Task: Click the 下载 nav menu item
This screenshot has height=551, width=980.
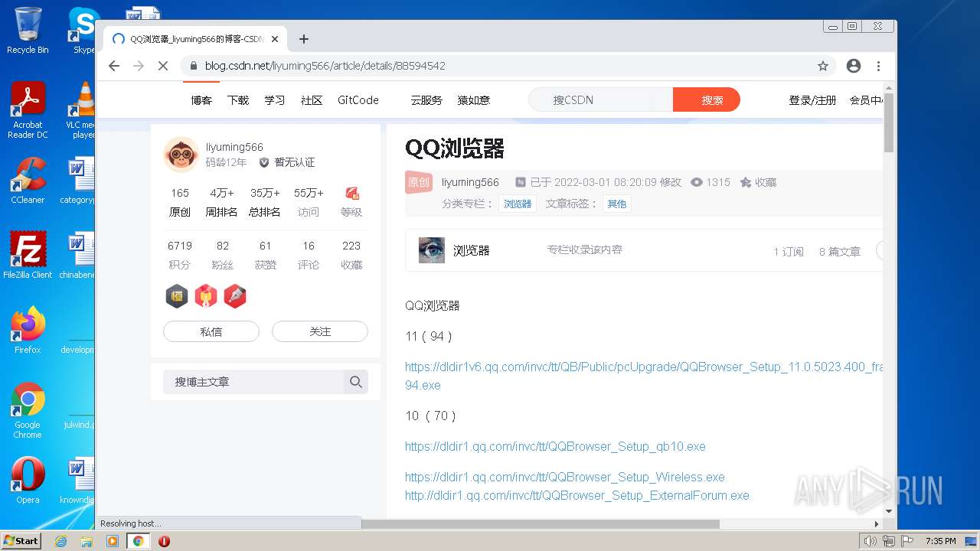Action: pos(238,100)
